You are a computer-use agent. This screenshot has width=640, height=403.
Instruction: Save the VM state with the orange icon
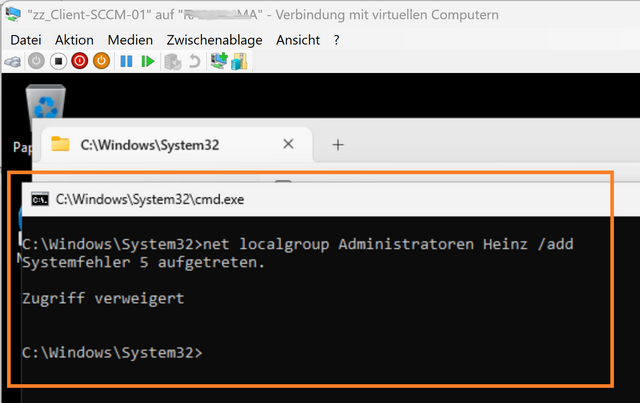pos(101,61)
